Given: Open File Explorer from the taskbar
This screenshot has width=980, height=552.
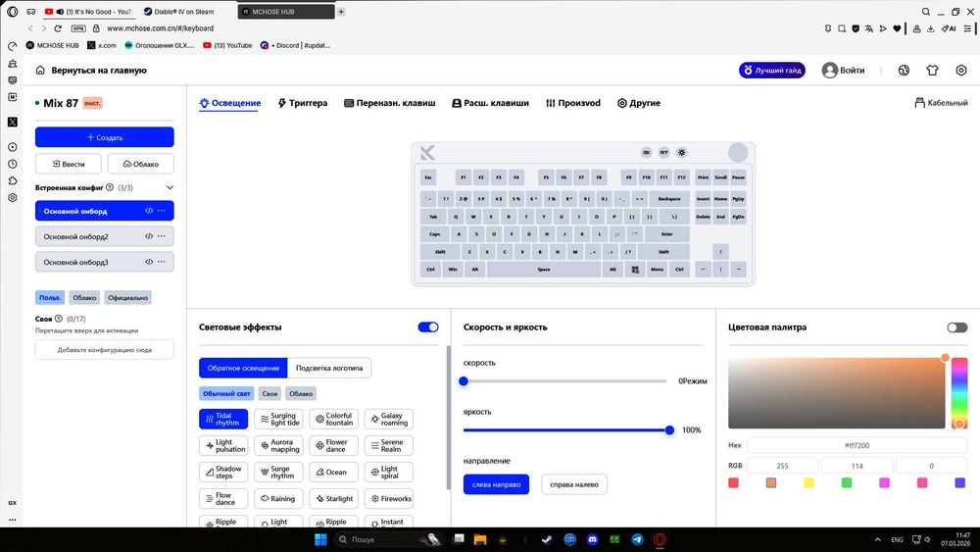Looking at the screenshot, I should (480, 539).
